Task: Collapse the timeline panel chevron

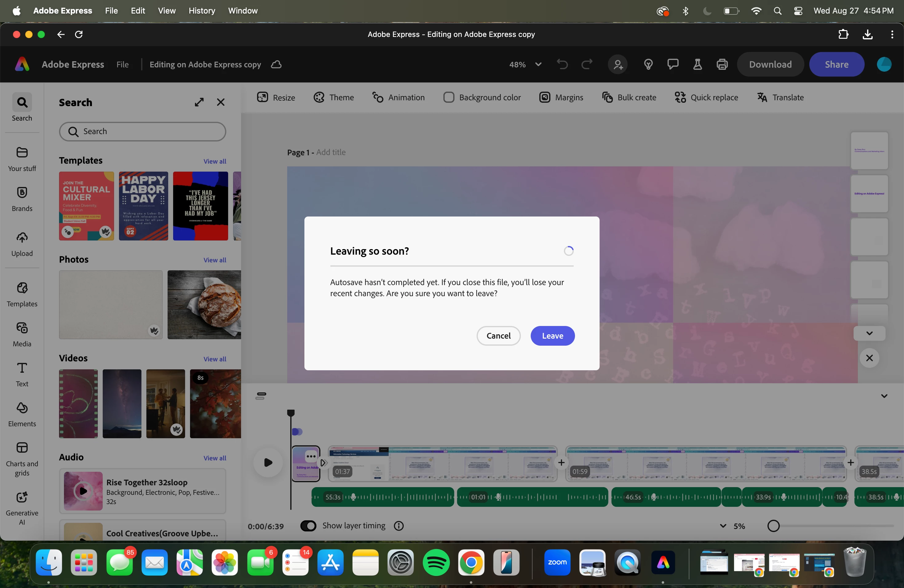Action: pyautogui.click(x=884, y=396)
